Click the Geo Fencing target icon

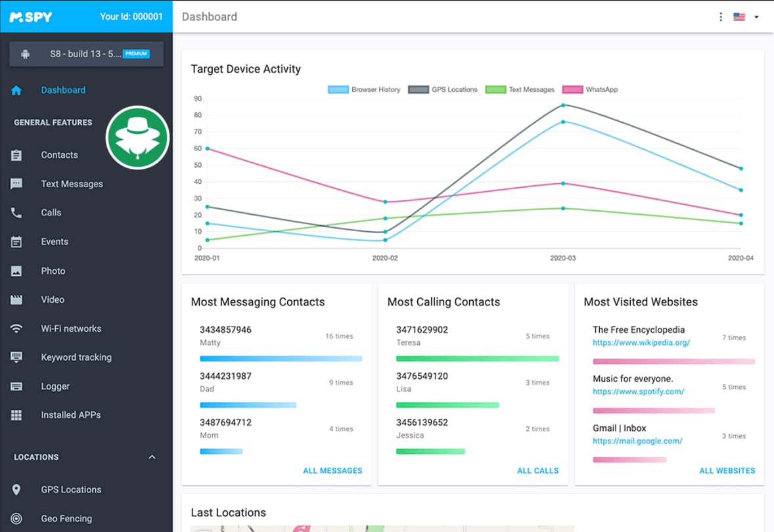click(16, 518)
